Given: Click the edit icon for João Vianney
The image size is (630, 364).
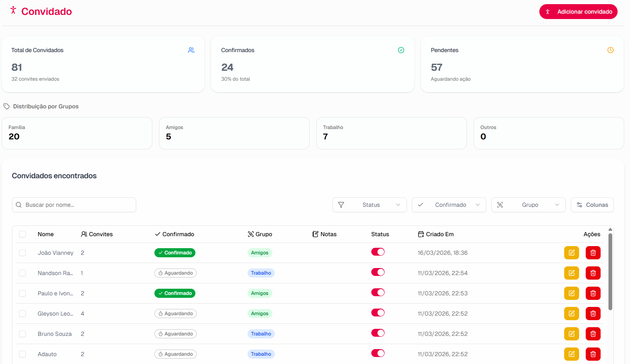Looking at the screenshot, I should pos(572,253).
